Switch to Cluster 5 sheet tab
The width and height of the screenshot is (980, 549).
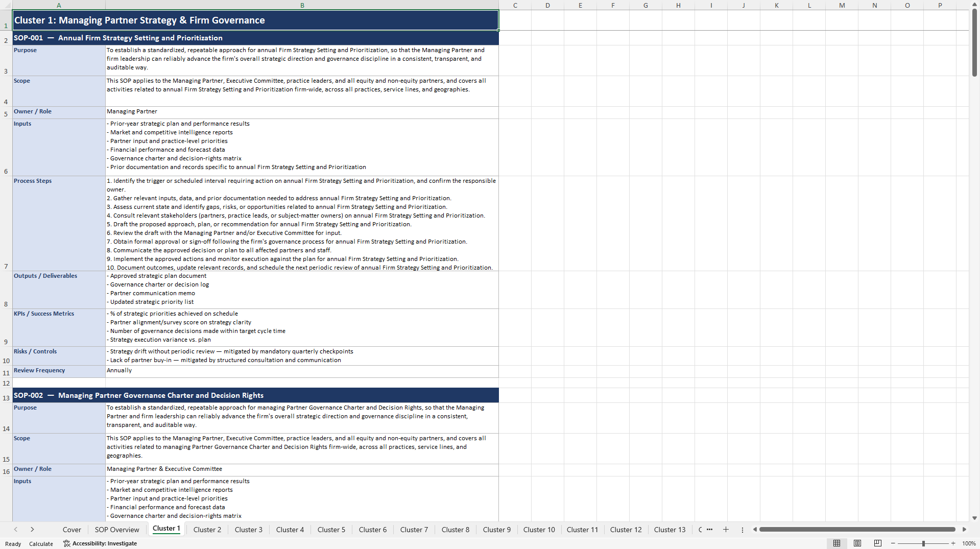(x=331, y=530)
